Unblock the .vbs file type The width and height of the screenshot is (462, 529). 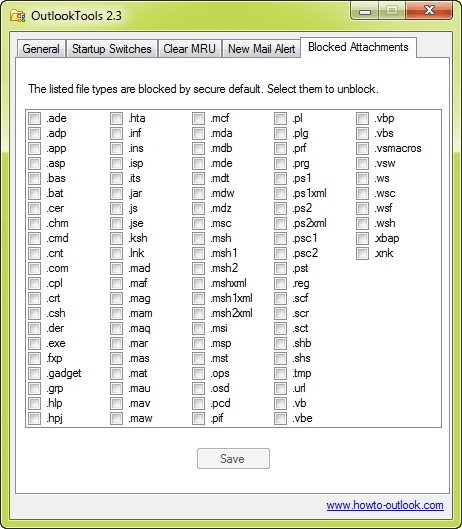pos(362,133)
